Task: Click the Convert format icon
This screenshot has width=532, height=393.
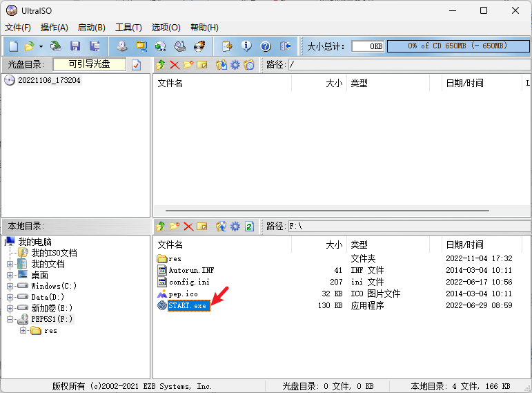Action: click(141, 46)
